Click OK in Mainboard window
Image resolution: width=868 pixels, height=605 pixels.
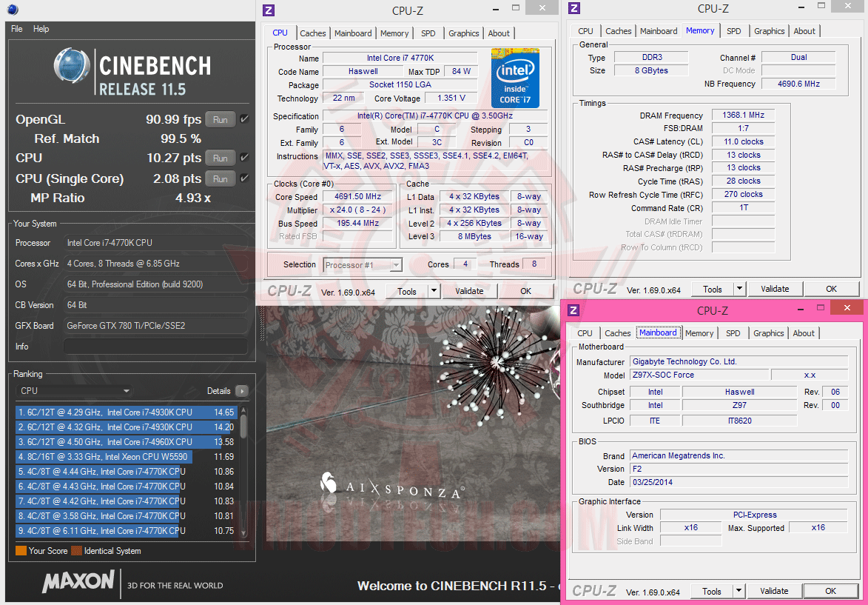point(831,591)
